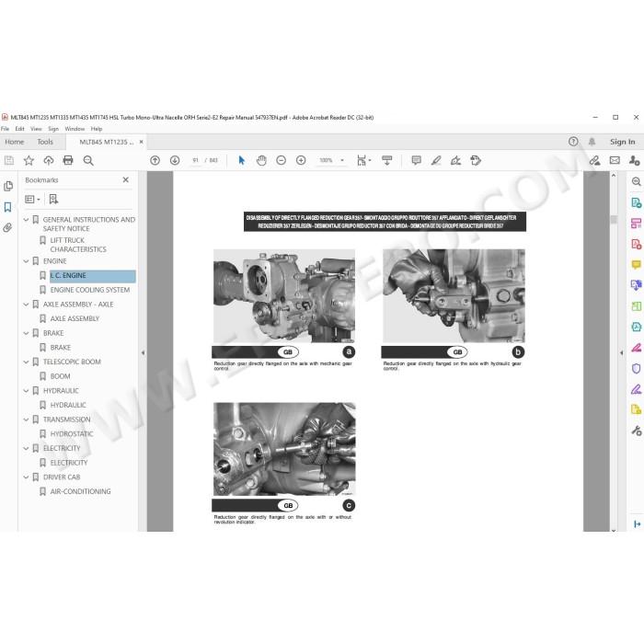Zoom out with minus button
The width and height of the screenshot is (644, 644).
pos(281,161)
